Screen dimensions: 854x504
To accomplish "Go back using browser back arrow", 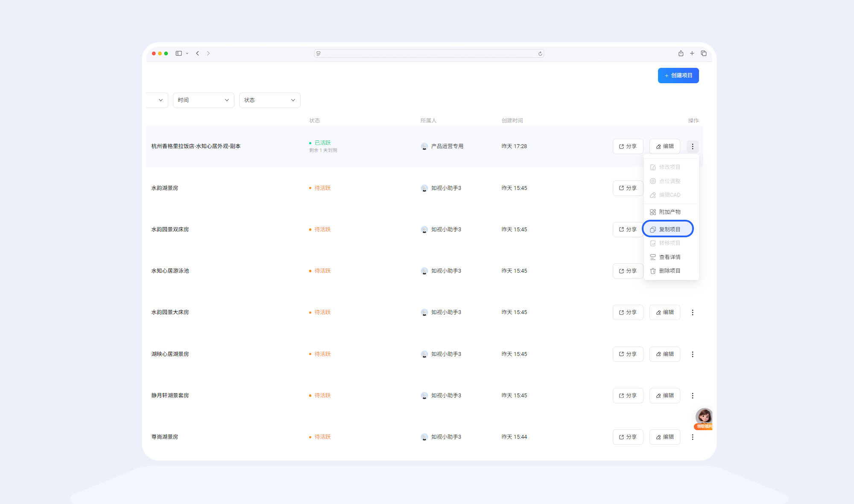I will coord(197,53).
